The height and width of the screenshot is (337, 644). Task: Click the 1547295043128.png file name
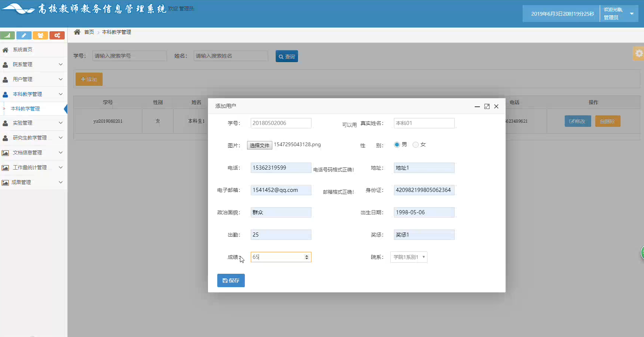pyautogui.click(x=297, y=145)
